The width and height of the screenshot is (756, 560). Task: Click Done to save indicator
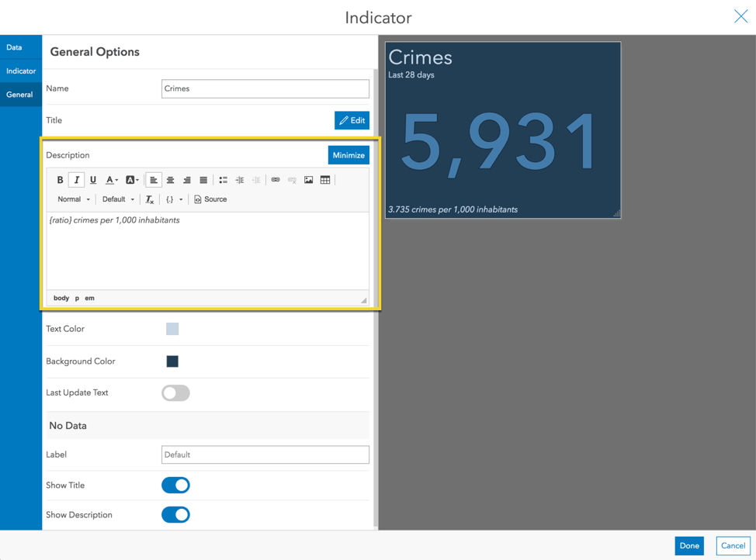(689, 545)
